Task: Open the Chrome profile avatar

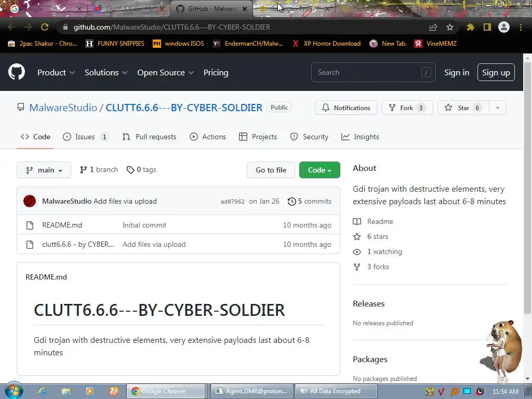Action: [504, 27]
